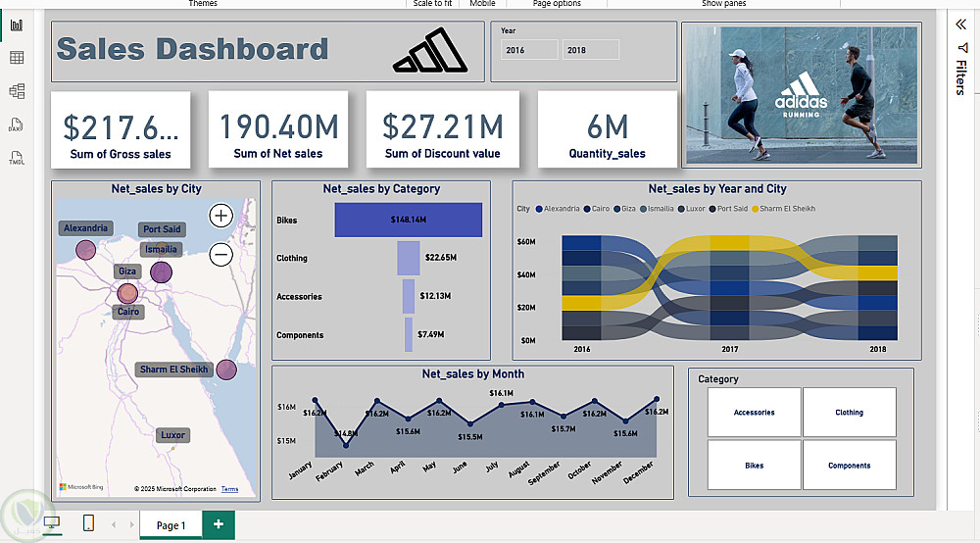The width and height of the screenshot is (980, 543).
Task: Open DAX query view icon
Action: 16,124
